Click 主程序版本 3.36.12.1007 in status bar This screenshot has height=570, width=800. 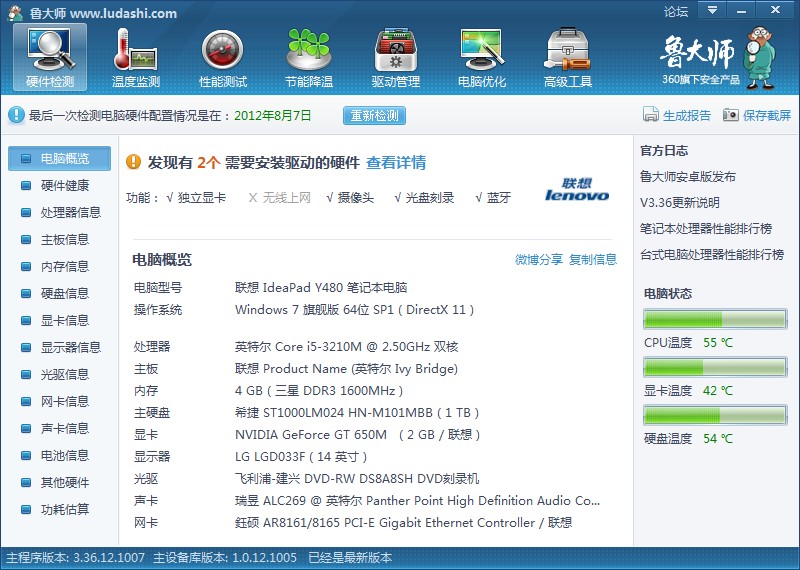76,557
